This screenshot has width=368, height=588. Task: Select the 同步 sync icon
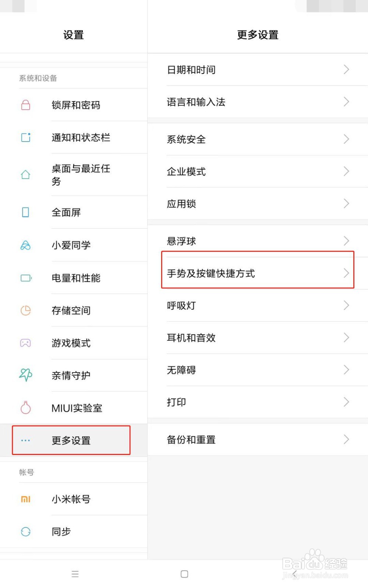[25, 531]
